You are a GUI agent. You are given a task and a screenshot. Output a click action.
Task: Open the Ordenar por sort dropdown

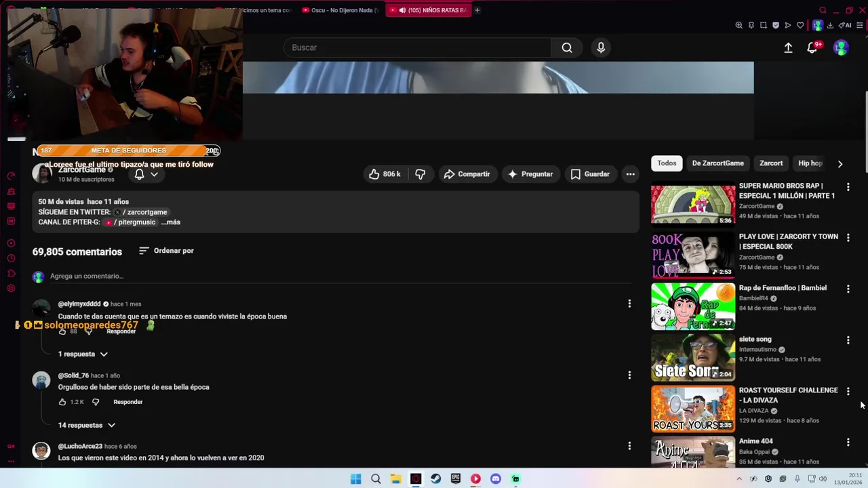coord(166,251)
